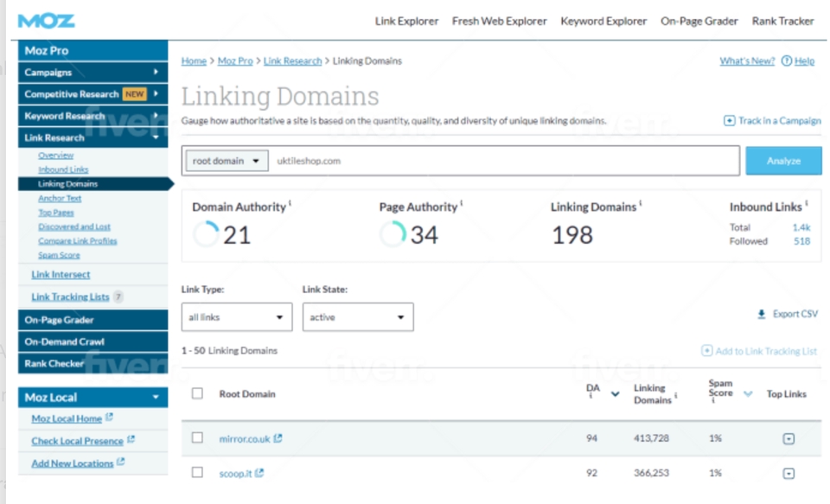Viewport: 830px width, 504px height.
Task: Click the scoop.it domain link
Action: point(235,473)
